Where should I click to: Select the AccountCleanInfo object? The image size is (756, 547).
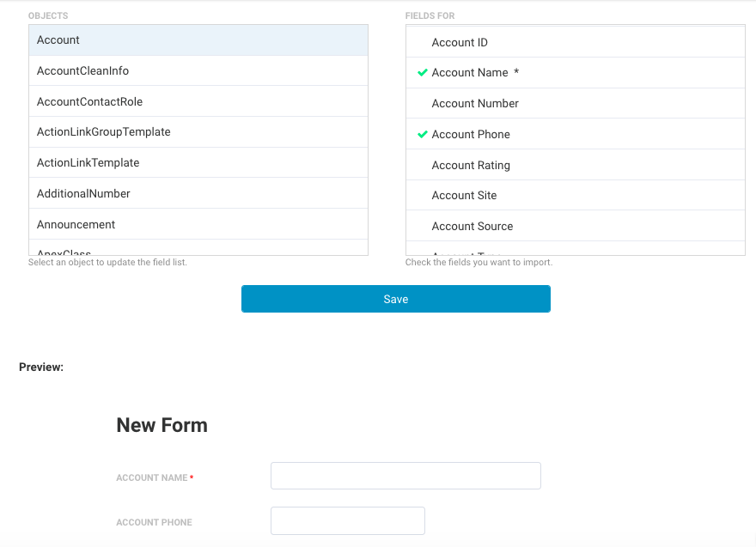point(198,71)
